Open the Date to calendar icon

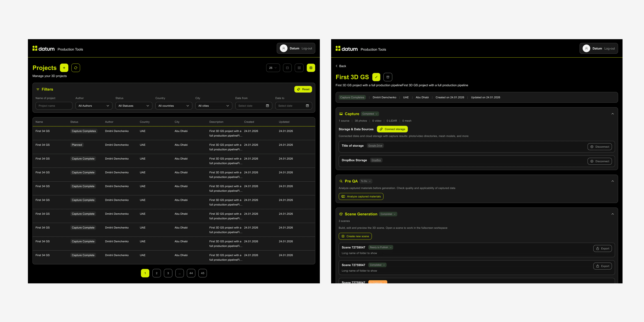tap(307, 106)
